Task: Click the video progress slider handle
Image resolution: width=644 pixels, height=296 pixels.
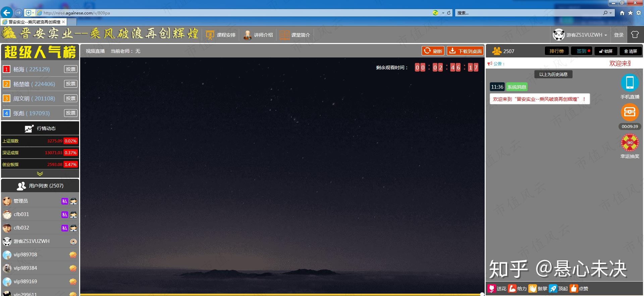Action: coord(482,294)
